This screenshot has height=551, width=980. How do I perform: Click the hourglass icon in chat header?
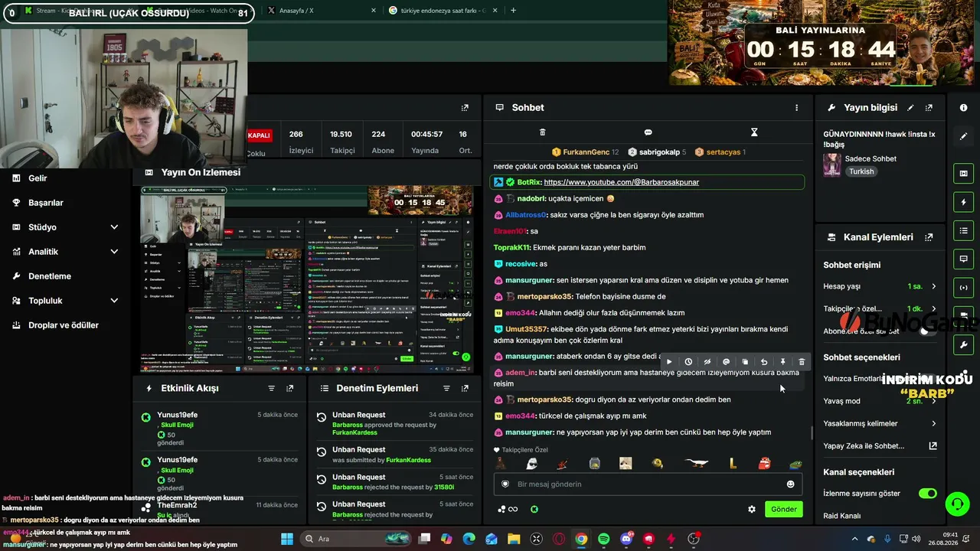pos(754,132)
